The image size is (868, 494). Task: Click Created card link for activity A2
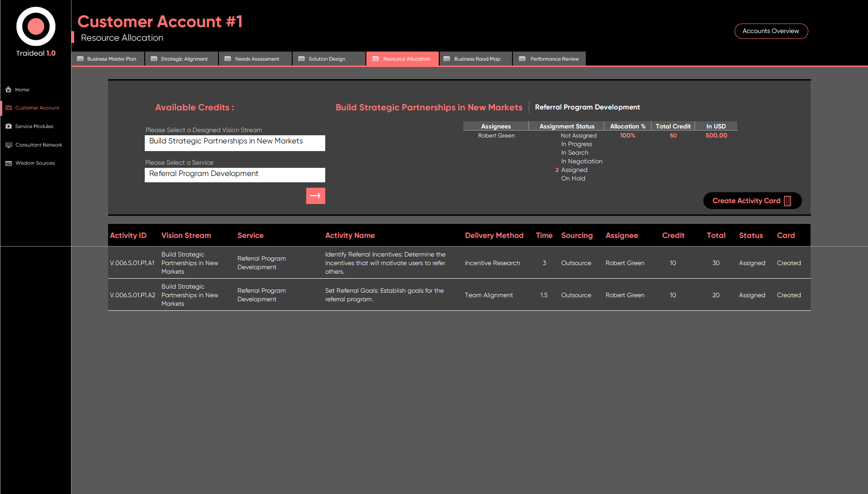click(x=788, y=295)
